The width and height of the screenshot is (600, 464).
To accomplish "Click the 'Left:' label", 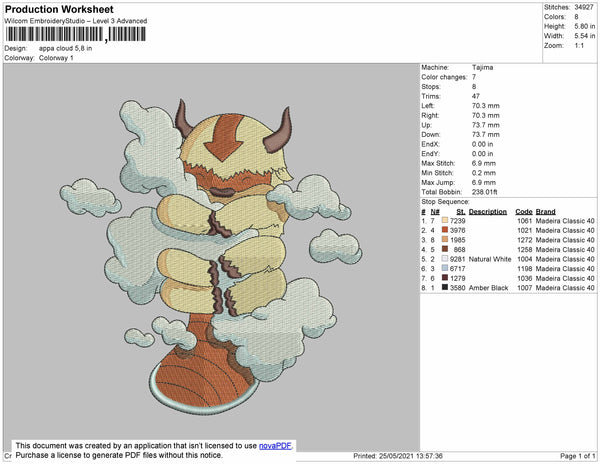I will coord(428,106).
